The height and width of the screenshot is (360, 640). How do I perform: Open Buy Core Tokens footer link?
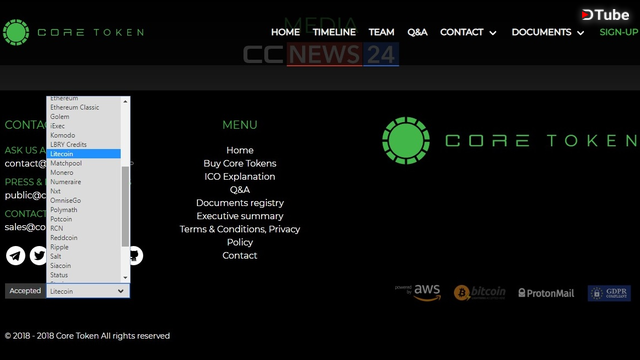click(x=240, y=163)
